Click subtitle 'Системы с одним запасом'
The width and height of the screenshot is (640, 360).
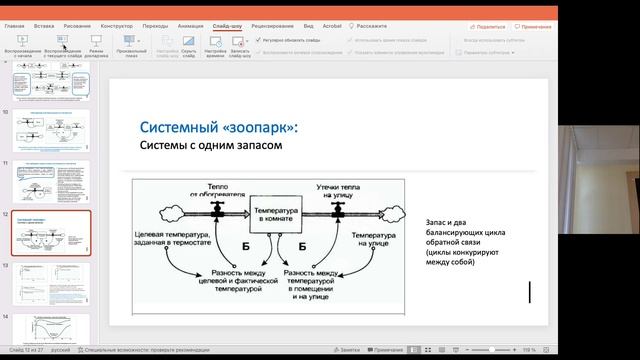pos(211,145)
